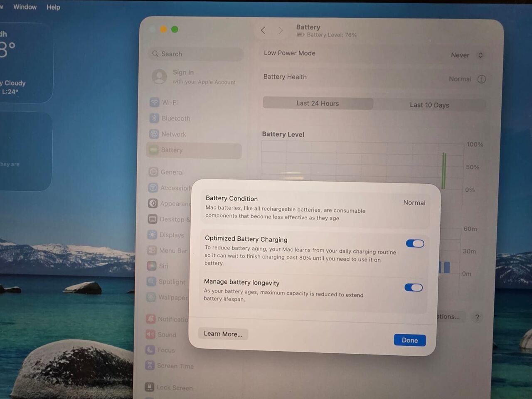
Task: Click the Options... button behind dialog
Action: click(450, 316)
